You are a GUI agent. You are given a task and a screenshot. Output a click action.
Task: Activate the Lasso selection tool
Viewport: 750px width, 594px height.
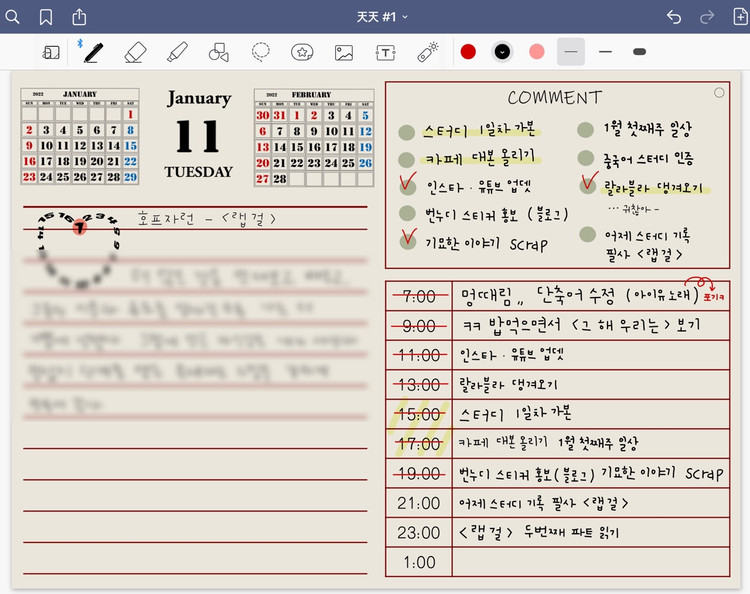coord(260,52)
